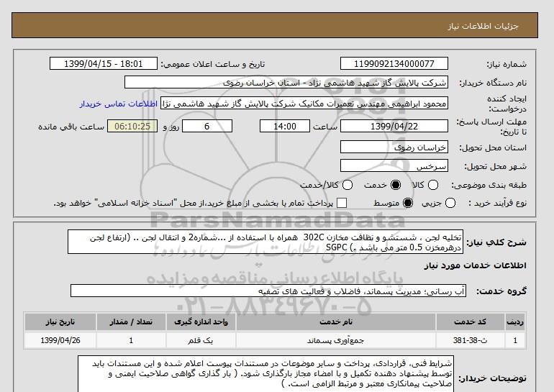The height and width of the screenshot is (392, 554).
Task: Click the delivery province field خراسان رضوی
Action: coord(394,147)
